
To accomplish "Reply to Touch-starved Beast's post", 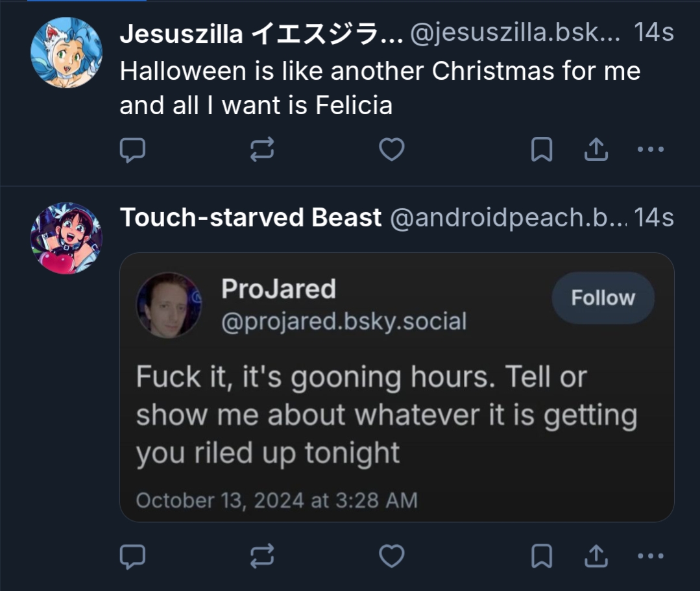I will pos(132,556).
